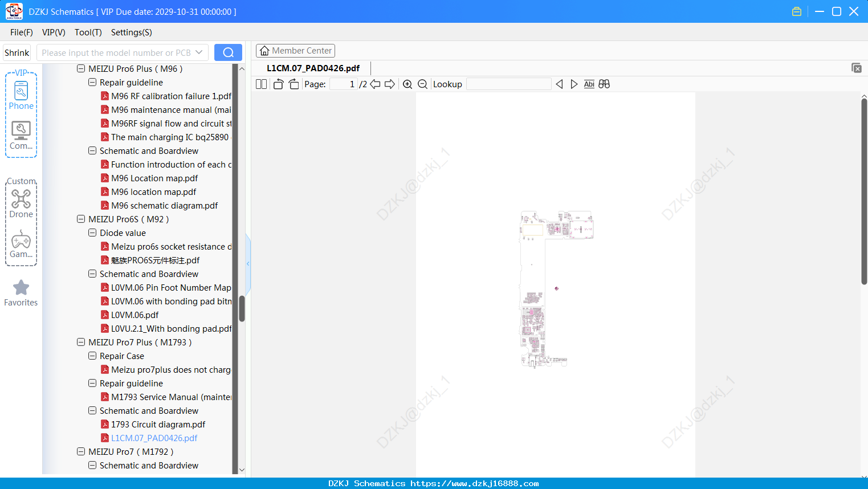Collapse the Diode value folder
The image size is (868, 489).
click(x=92, y=233)
